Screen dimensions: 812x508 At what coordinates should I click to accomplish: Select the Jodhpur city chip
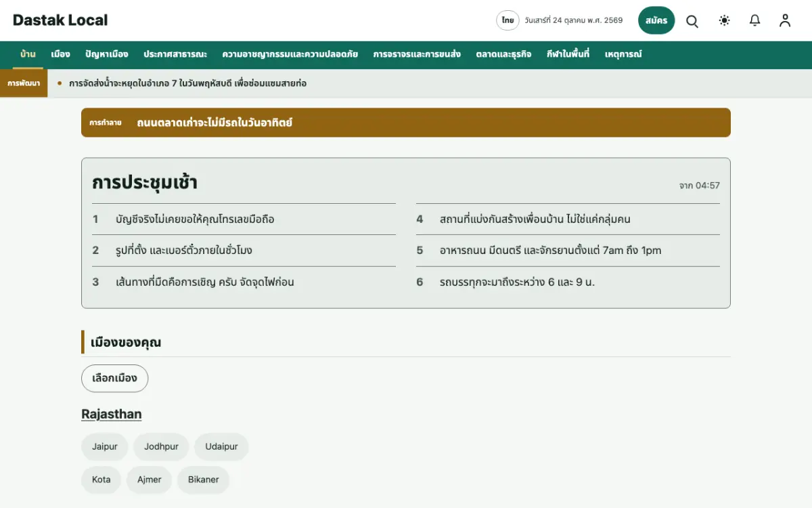[161, 447]
